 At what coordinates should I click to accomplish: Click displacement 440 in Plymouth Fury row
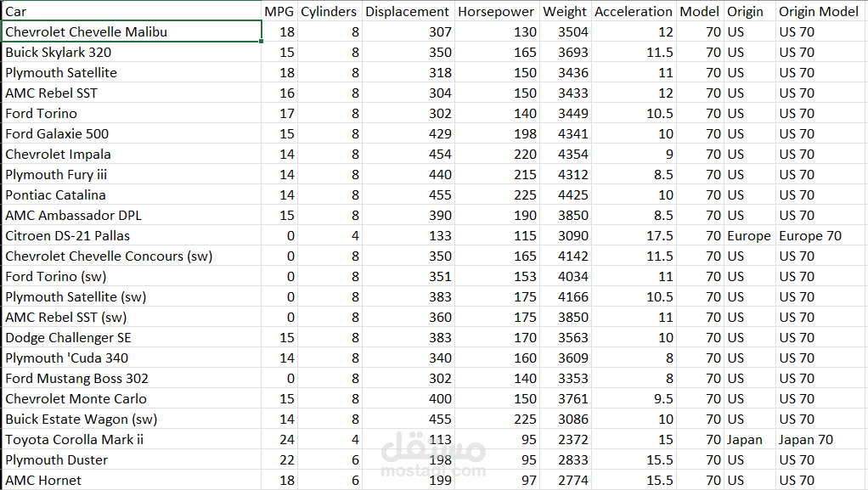[409, 174]
